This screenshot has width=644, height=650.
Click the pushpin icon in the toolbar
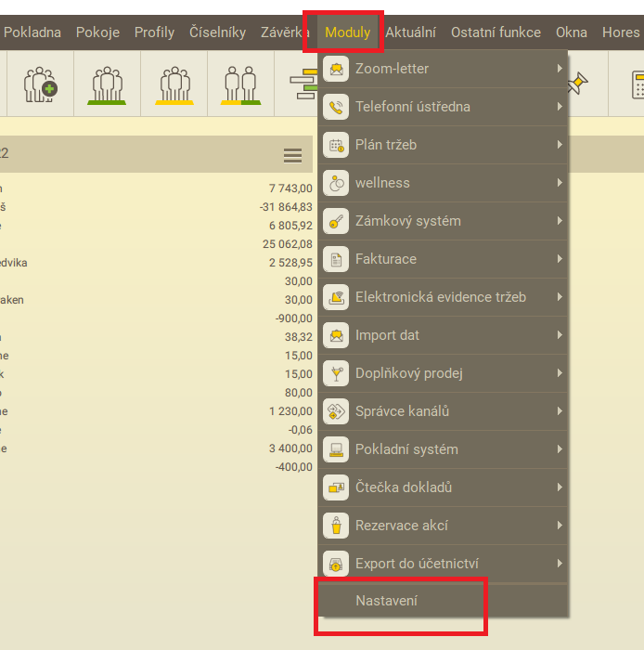click(x=578, y=84)
